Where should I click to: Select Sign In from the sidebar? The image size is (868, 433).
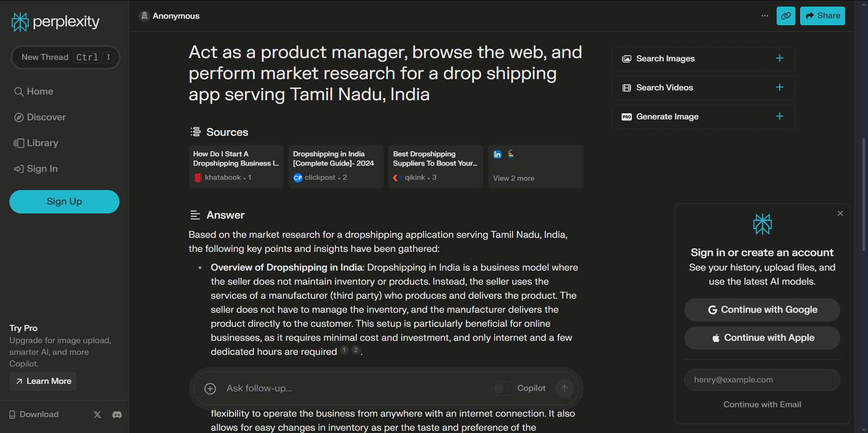click(36, 169)
